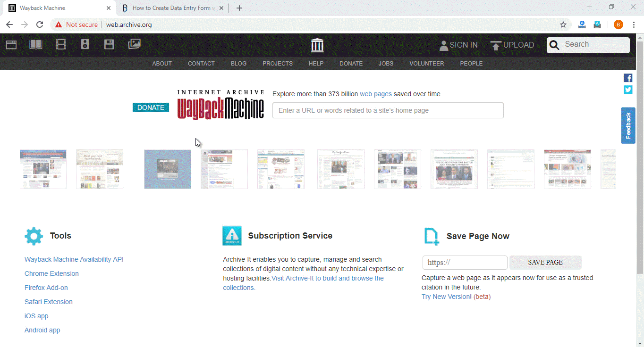Image resolution: width=644 pixels, height=347 pixels.
Task: Click the UPLOAD link
Action: coord(518,45)
